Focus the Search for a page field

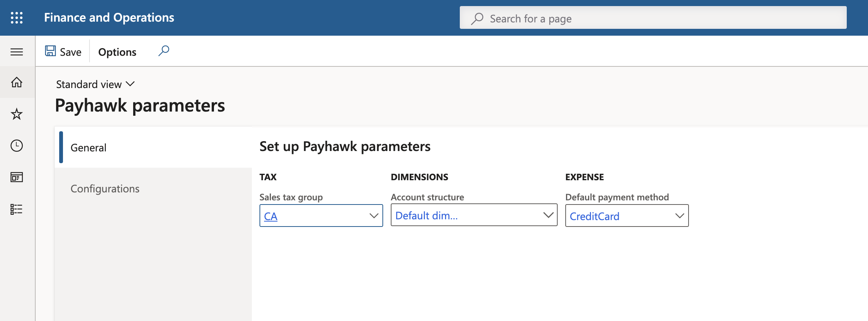pyautogui.click(x=653, y=18)
